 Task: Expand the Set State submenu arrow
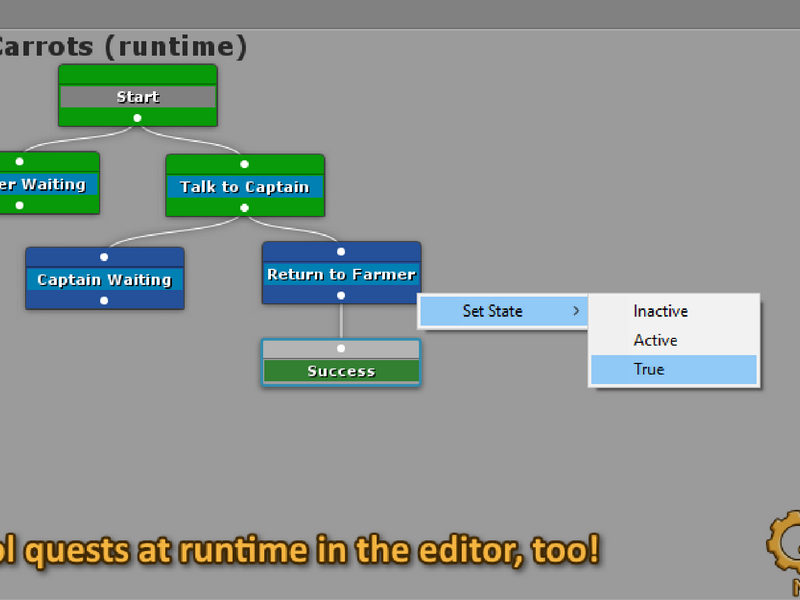pos(576,311)
